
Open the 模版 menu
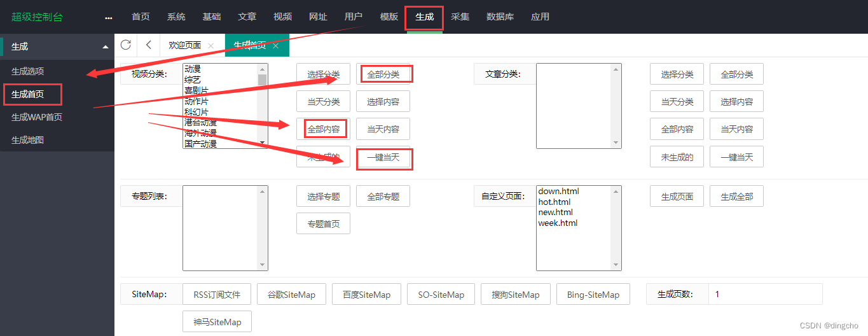(389, 17)
